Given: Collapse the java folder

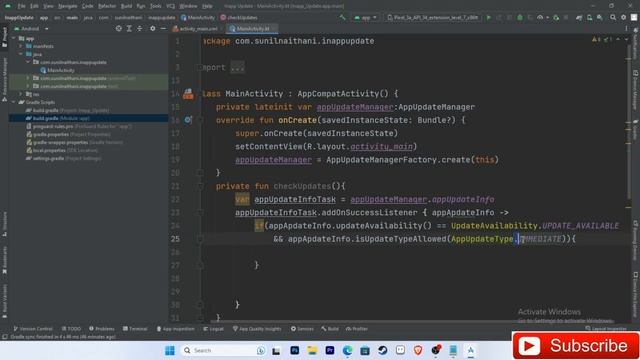Looking at the screenshot, I should point(21,54).
